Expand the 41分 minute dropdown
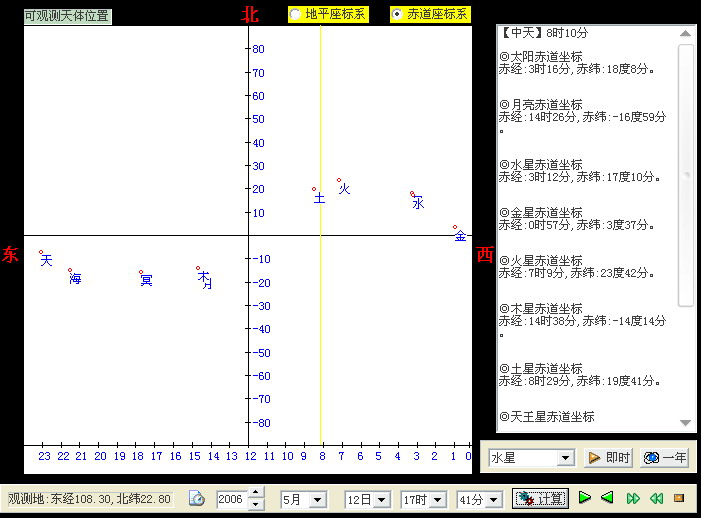The width and height of the screenshot is (701, 518). [495, 499]
